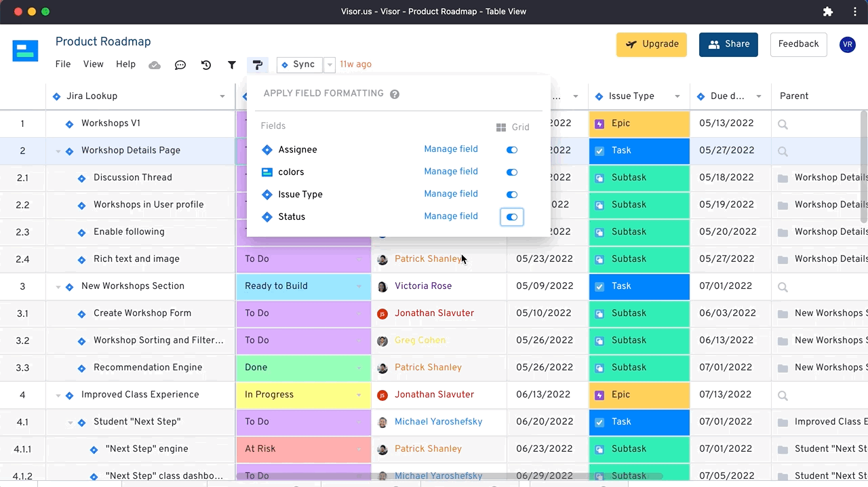Viewport: 868px width, 487px height.
Task: Click the yellow In Progress status cell
Action: (302, 395)
